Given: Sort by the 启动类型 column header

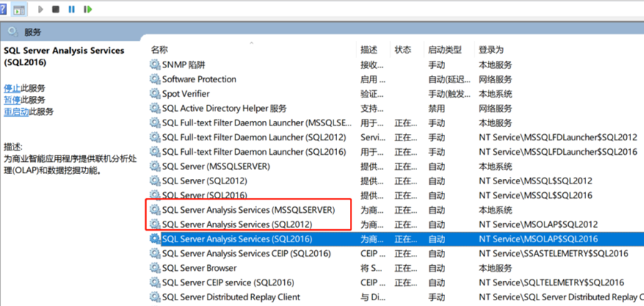Looking at the screenshot, I should pos(444,50).
